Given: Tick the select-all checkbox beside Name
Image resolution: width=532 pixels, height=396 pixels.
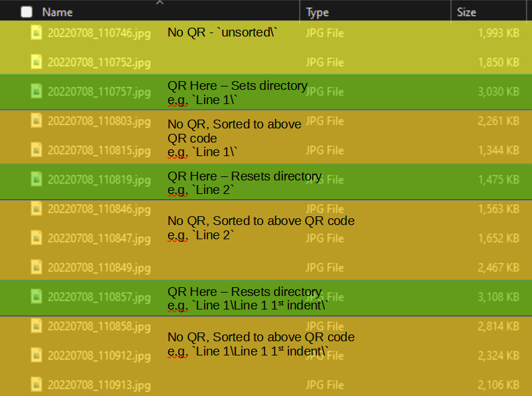Looking at the screenshot, I should coord(26,12).
